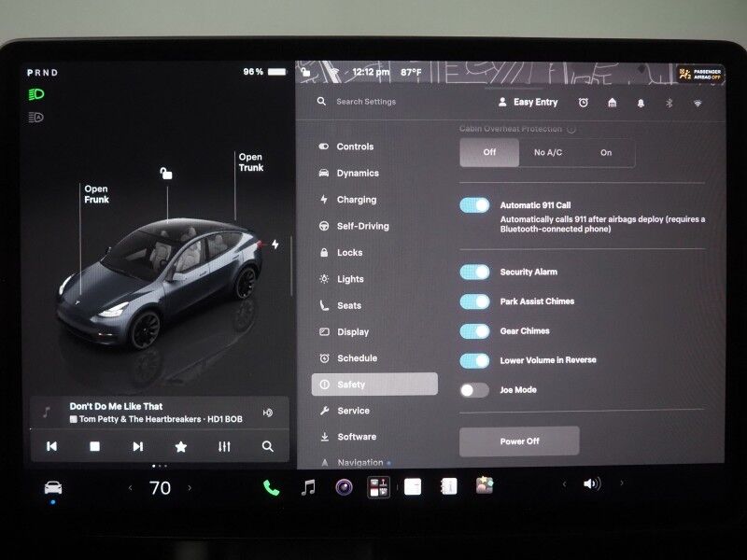Tap the auto high beam indicator icon
This screenshot has width=747, height=560.
pos(36,118)
